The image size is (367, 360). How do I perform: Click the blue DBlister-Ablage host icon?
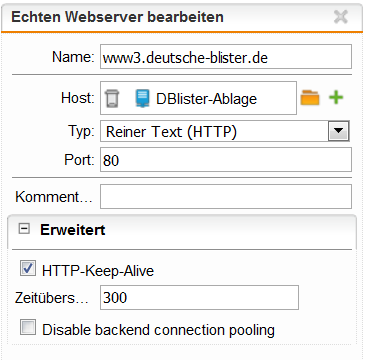pos(143,98)
